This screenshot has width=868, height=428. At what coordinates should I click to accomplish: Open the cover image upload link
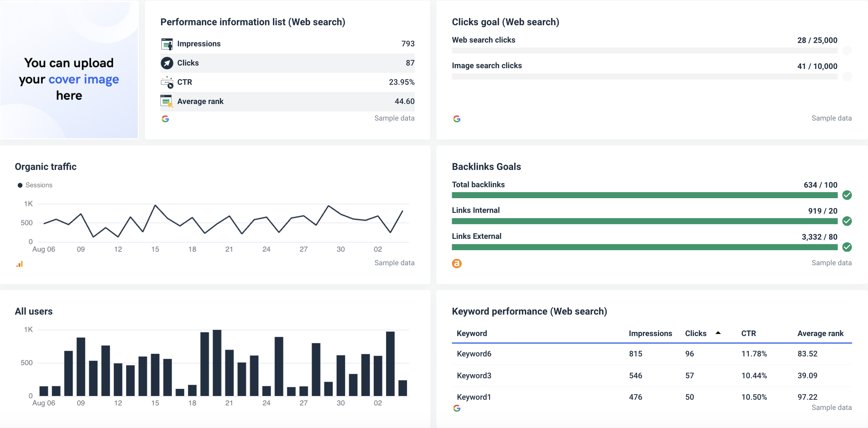click(84, 79)
